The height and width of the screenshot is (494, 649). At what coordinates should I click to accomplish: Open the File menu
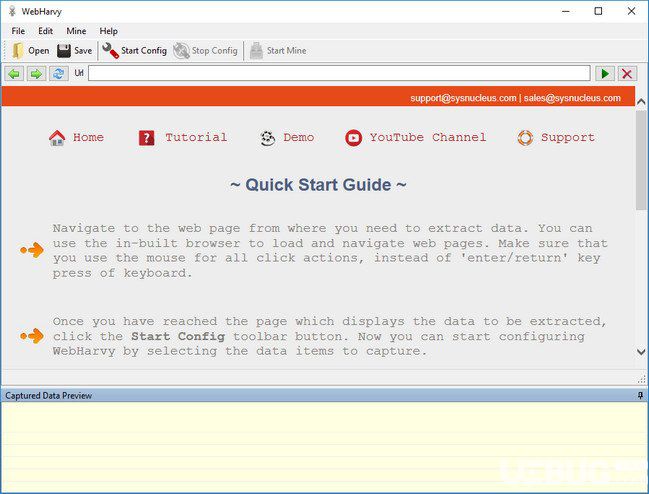point(18,31)
